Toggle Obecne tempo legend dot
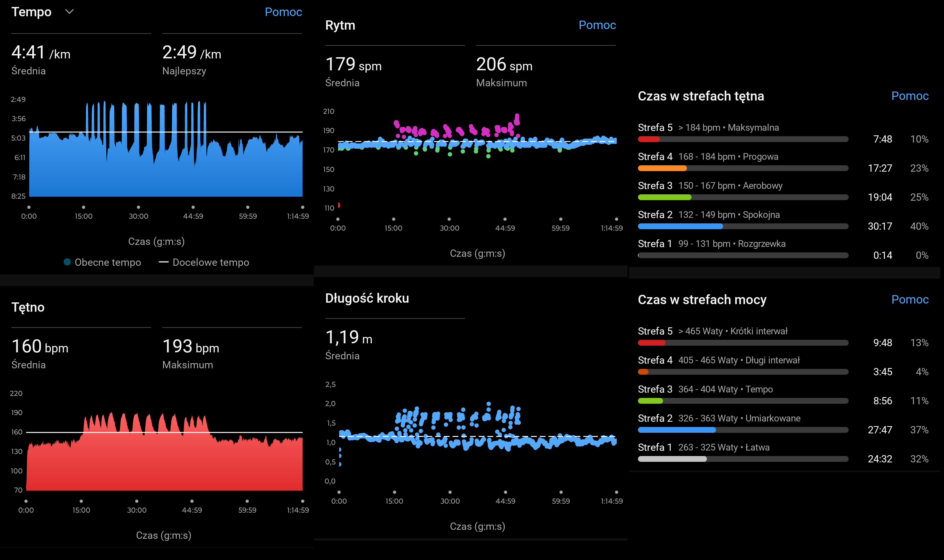The height and width of the screenshot is (560, 944). tap(67, 262)
